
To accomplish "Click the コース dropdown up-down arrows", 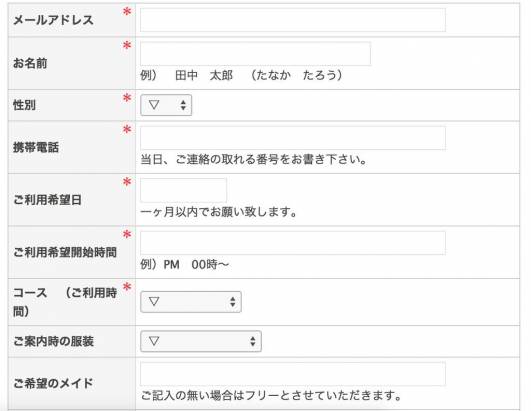I will pyautogui.click(x=233, y=302).
